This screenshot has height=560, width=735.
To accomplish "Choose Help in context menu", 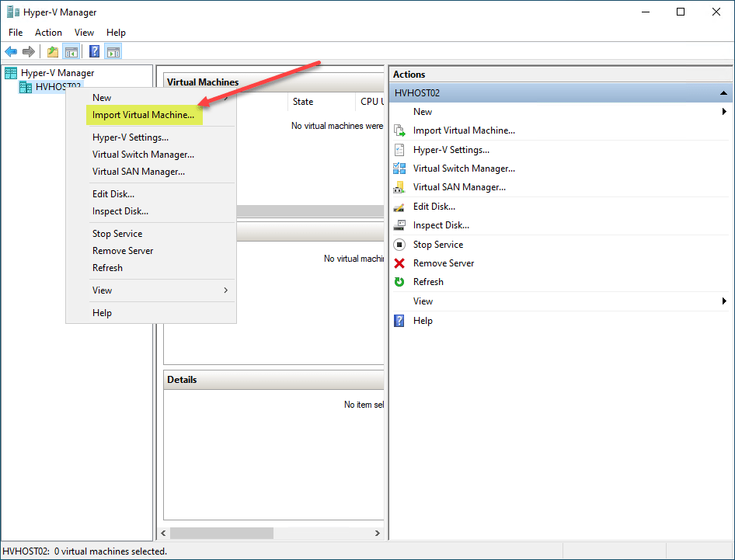I will 150,312.
